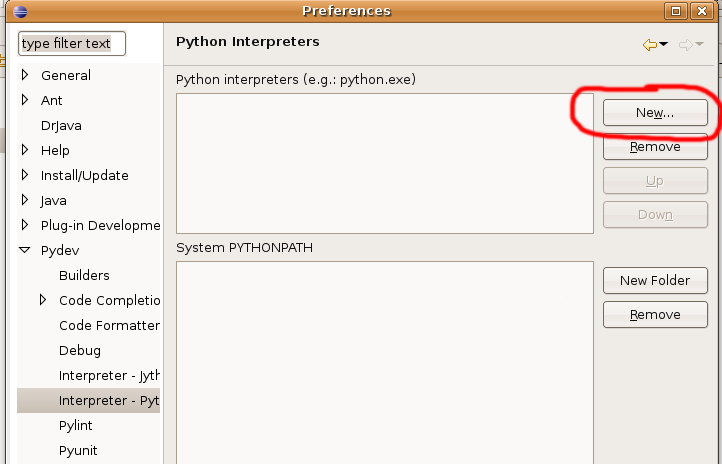Expand the Java preferences node
This screenshot has width=722, height=464.
tap(26, 200)
